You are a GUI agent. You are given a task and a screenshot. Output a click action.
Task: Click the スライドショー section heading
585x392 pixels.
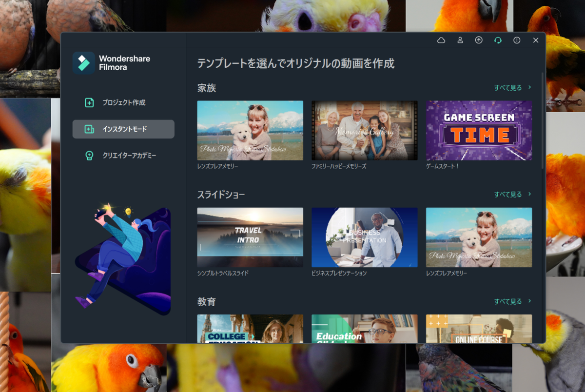(221, 195)
